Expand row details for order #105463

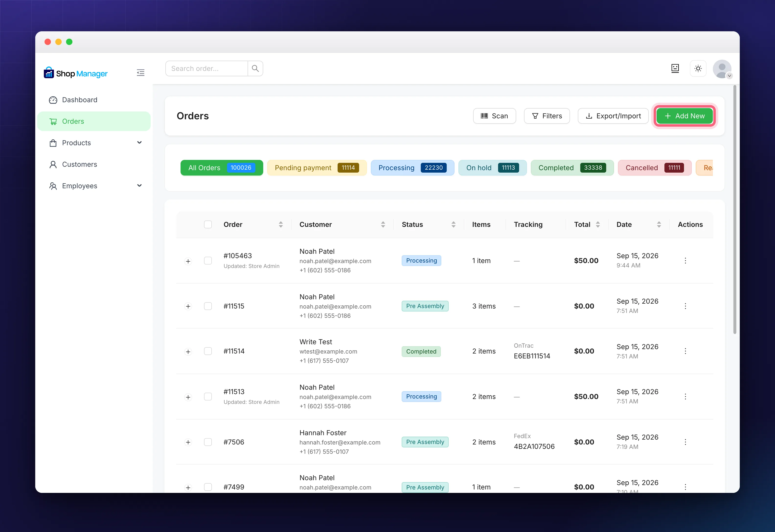pos(188,261)
